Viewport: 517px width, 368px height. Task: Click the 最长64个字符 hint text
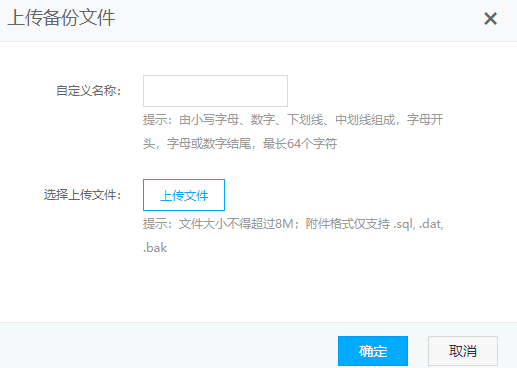coord(300,144)
